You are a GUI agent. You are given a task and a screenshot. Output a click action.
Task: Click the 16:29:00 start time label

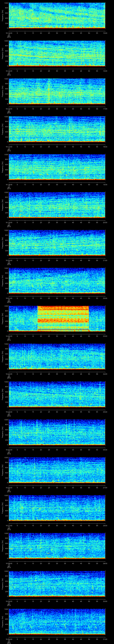(x=9, y=601)
